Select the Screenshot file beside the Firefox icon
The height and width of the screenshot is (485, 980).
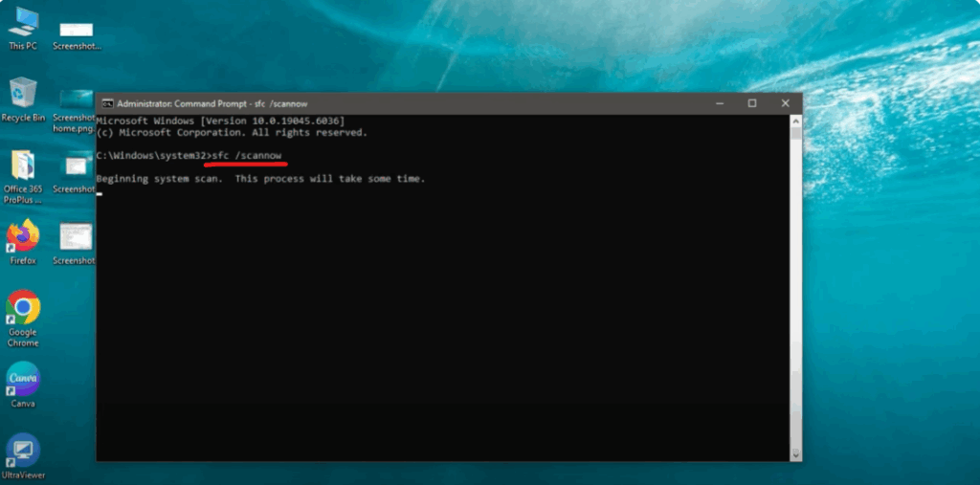74,244
